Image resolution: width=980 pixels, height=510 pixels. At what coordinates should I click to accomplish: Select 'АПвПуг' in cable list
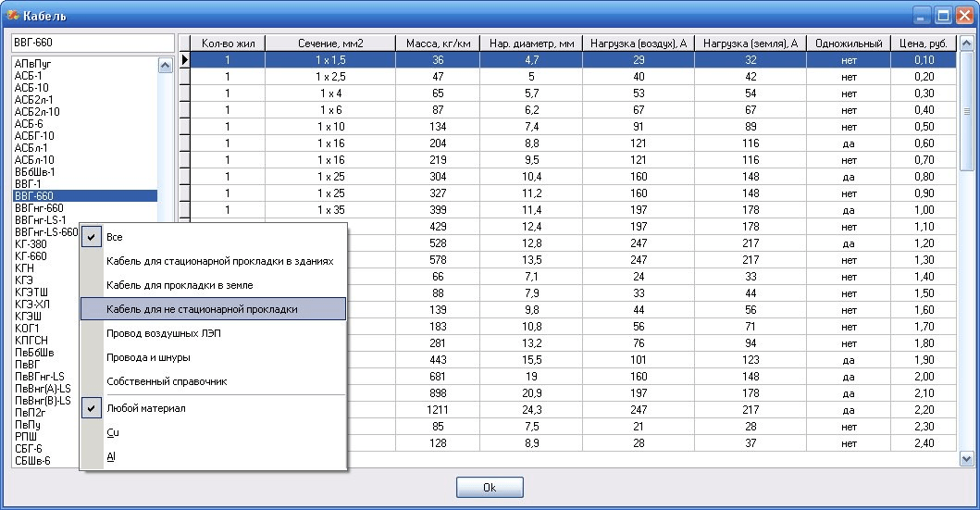[x=32, y=64]
